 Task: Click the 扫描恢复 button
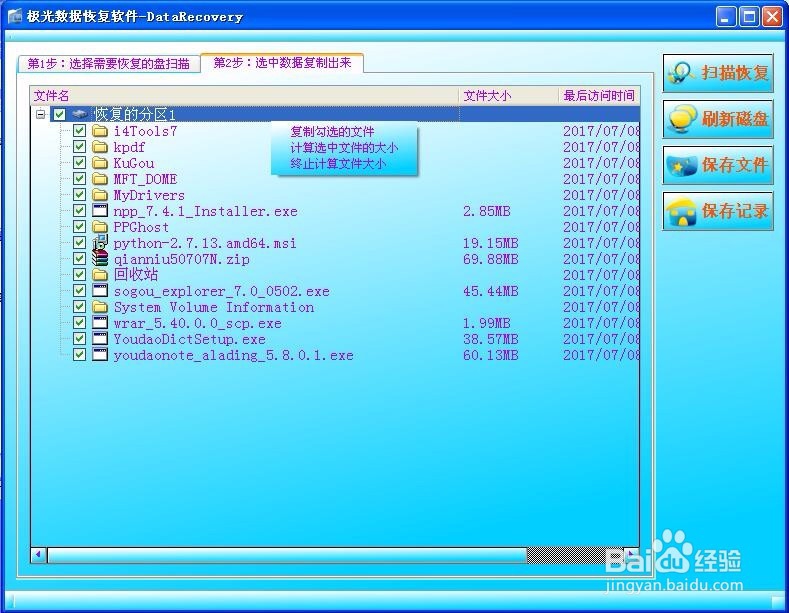coord(718,73)
